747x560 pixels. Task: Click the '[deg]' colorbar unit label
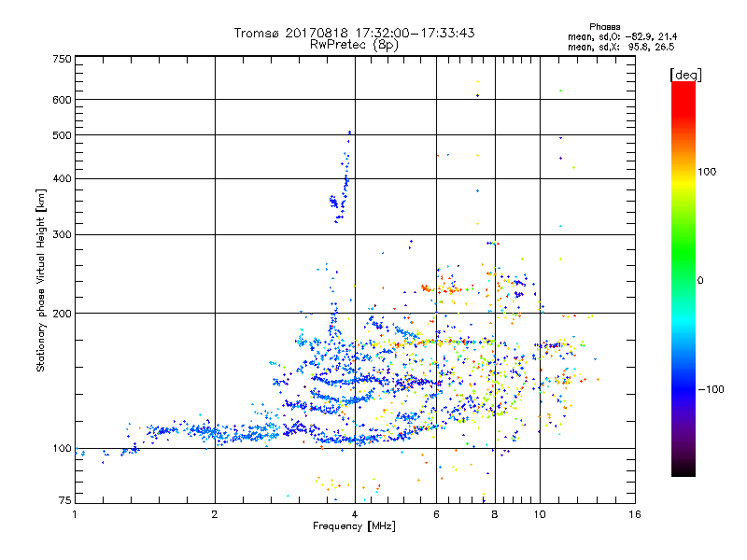(685, 76)
